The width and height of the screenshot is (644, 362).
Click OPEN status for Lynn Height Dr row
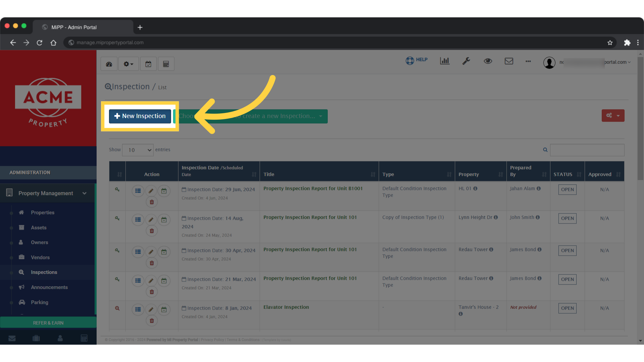click(x=568, y=218)
